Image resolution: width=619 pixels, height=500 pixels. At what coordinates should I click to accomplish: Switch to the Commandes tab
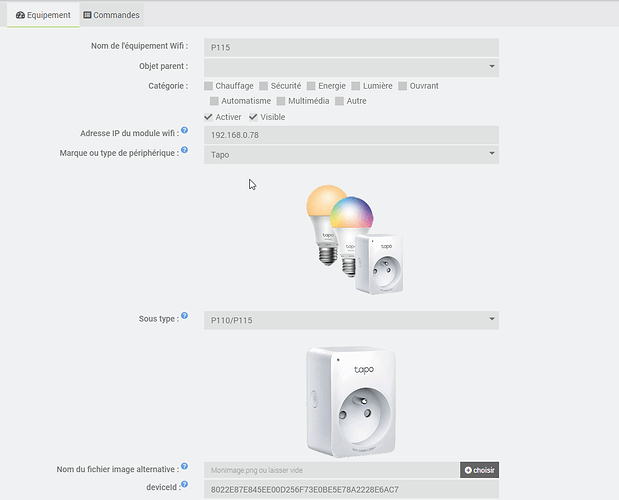pos(112,15)
